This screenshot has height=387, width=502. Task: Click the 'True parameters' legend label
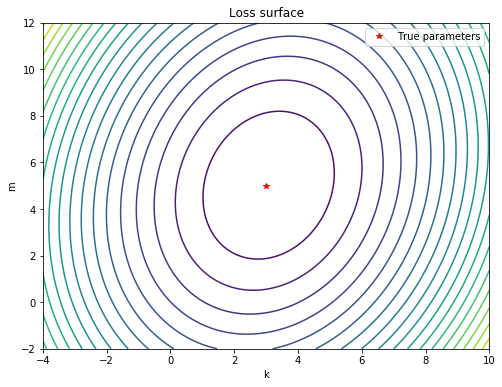tap(439, 36)
